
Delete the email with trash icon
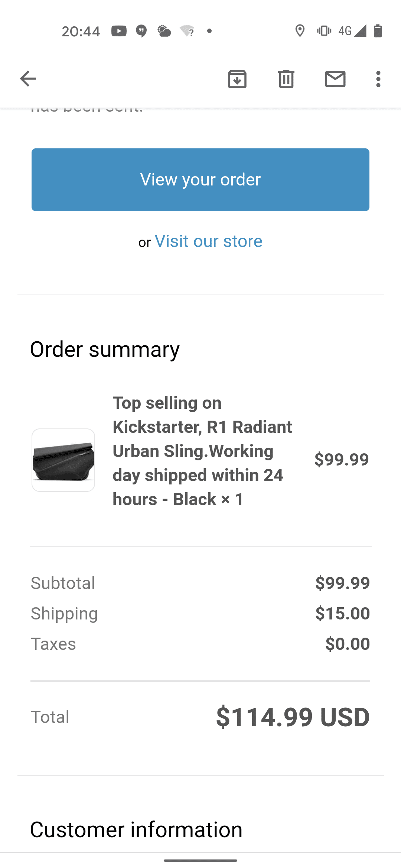click(286, 79)
